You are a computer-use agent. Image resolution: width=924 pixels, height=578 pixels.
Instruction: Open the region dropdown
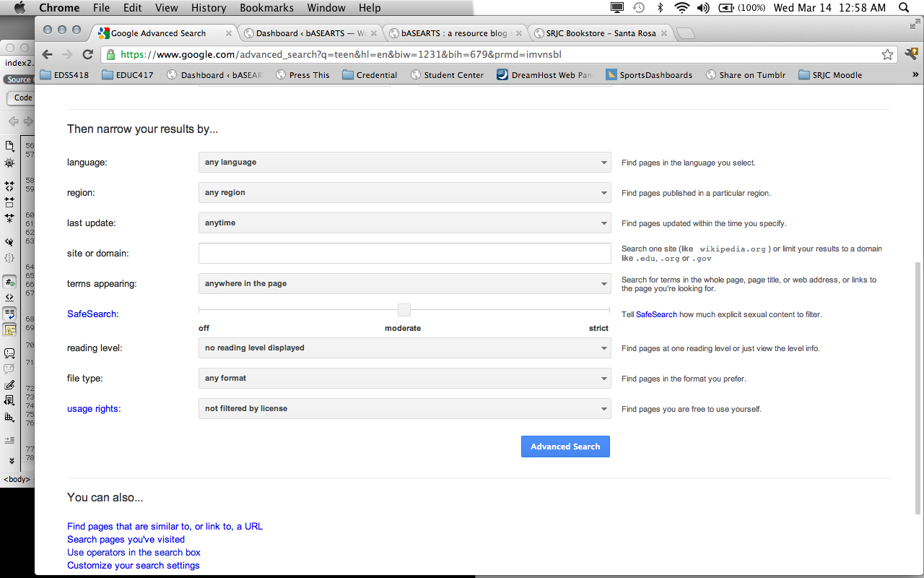(x=405, y=193)
